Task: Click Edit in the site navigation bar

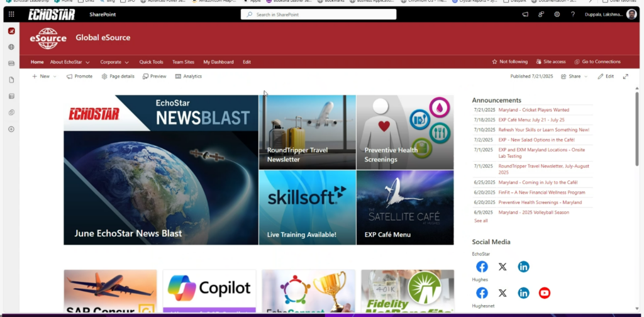Action: 247,62
